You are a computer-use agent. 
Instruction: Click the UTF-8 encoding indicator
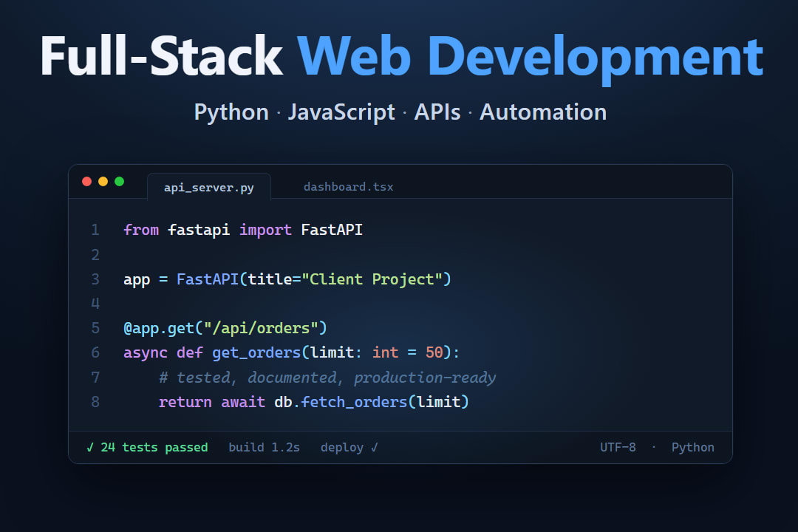(x=618, y=448)
